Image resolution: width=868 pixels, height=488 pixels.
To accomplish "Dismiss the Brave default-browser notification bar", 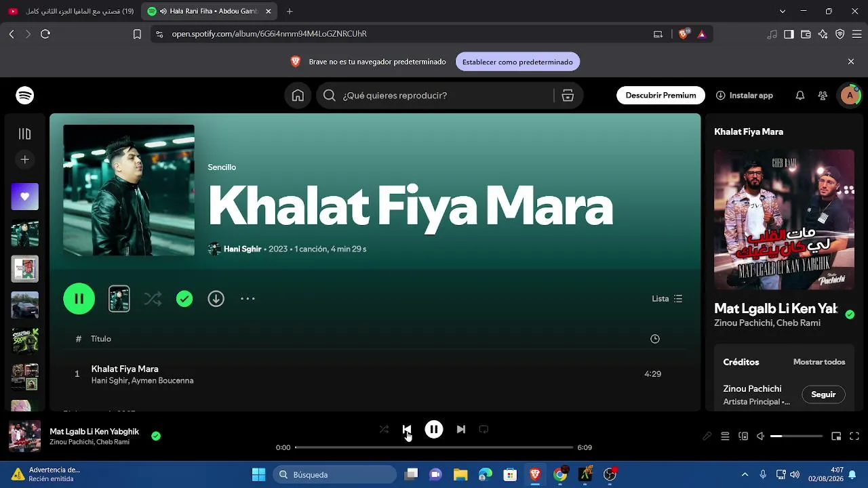I will pyautogui.click(x=851, y=62).
